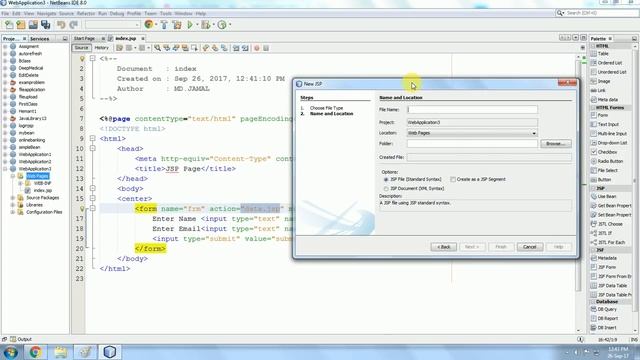640x360 pixels.
Task: Click the Profile Project toolbar icon
Action: point(222,25)
